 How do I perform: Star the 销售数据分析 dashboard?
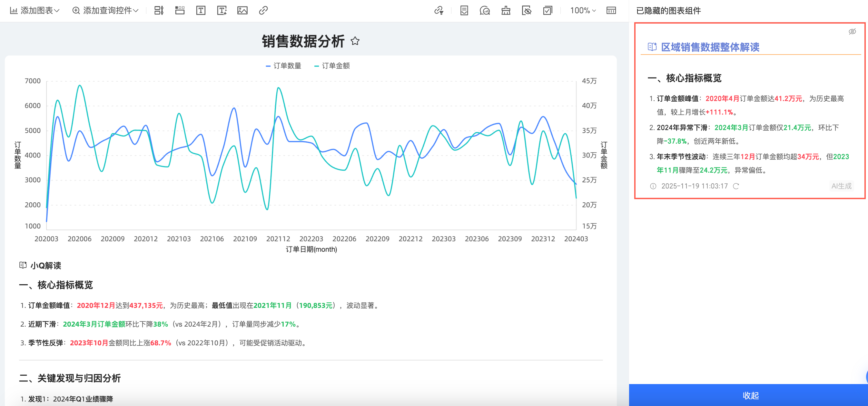[355, 41]
